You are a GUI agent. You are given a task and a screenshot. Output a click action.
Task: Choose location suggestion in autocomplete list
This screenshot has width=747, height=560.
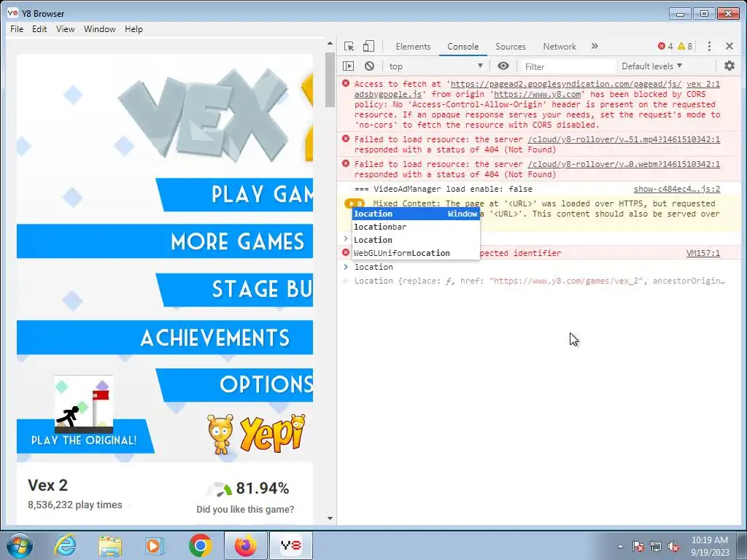tap(415, 214)
